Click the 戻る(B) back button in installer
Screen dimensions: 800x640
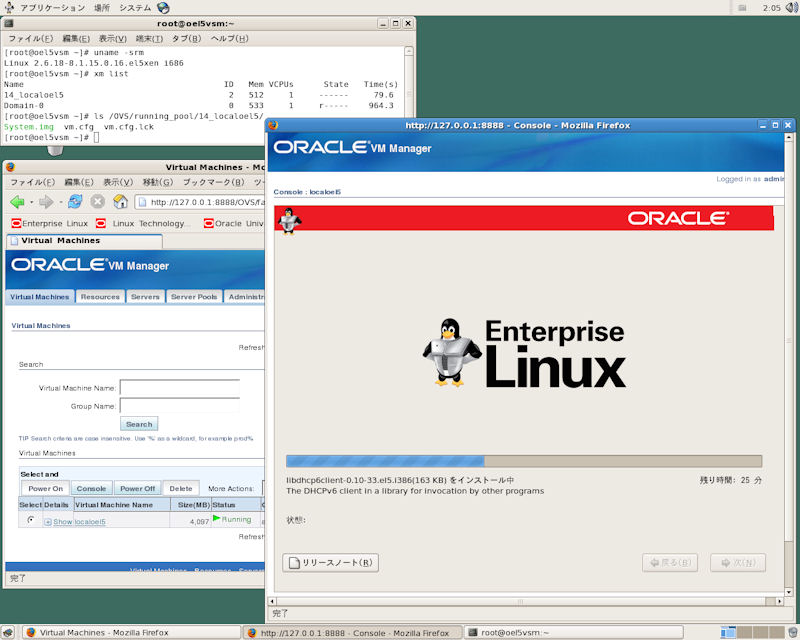(670, 562)
